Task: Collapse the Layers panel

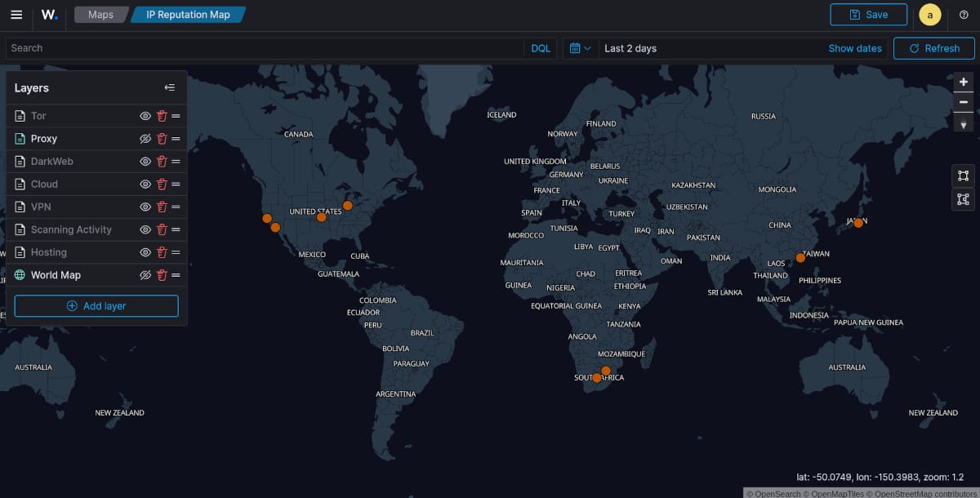Action: [169, 88]
